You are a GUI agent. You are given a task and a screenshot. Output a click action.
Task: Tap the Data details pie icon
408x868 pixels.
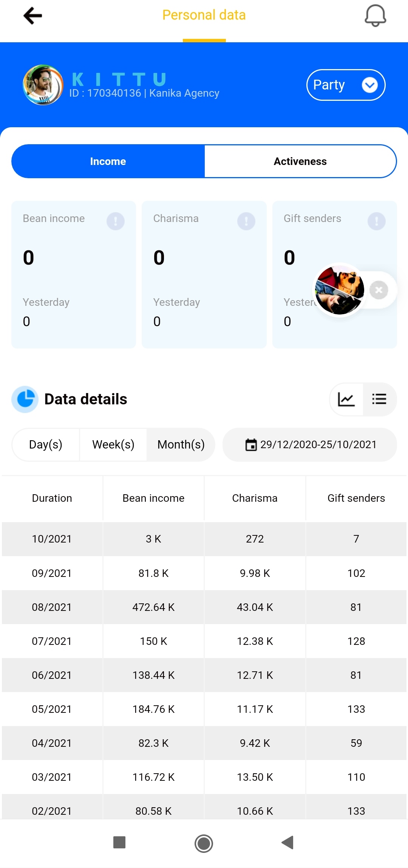point(25,399)
